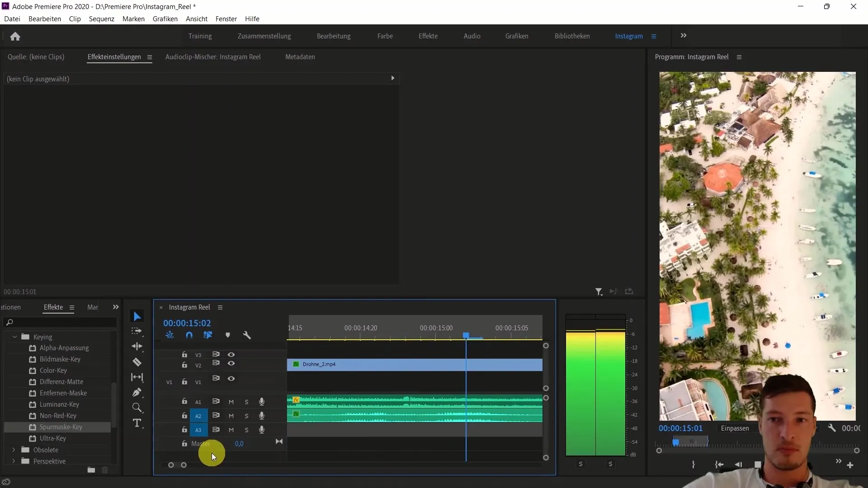Enable voice-over record on A2
Image resolution: width=868 pixels, height=488 pixels.
(261, 416)
